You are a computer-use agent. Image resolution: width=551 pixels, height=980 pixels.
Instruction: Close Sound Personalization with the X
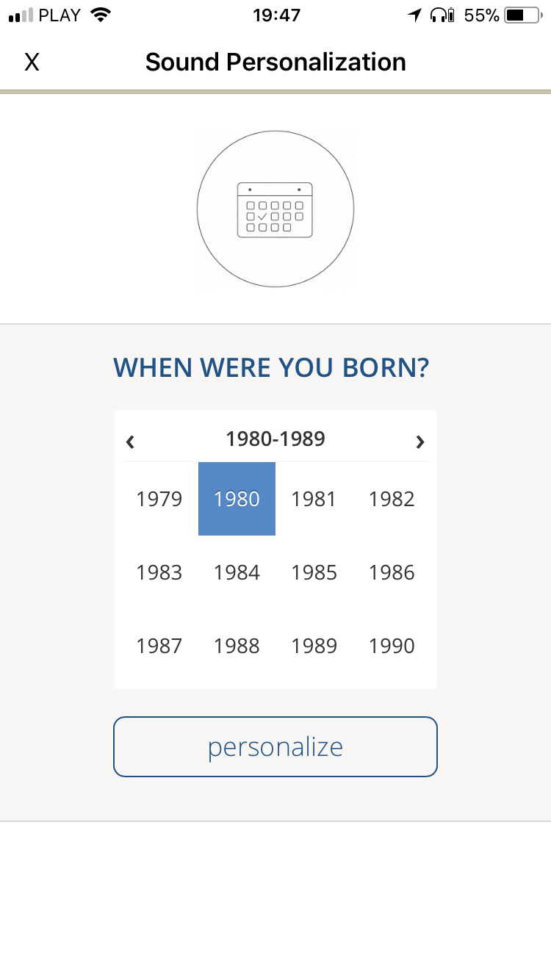(x=32, y=62)
